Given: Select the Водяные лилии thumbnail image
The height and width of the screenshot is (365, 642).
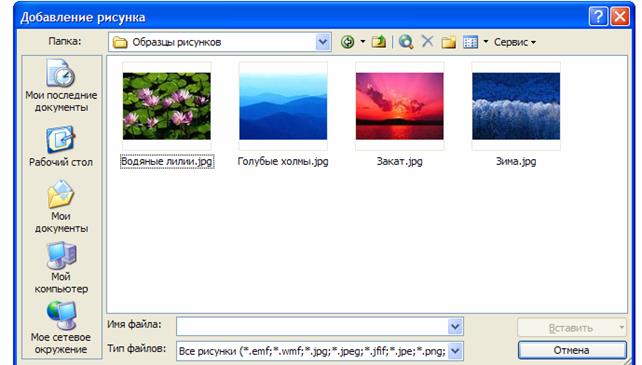Looking at the screenshot, I should [167, 106].
